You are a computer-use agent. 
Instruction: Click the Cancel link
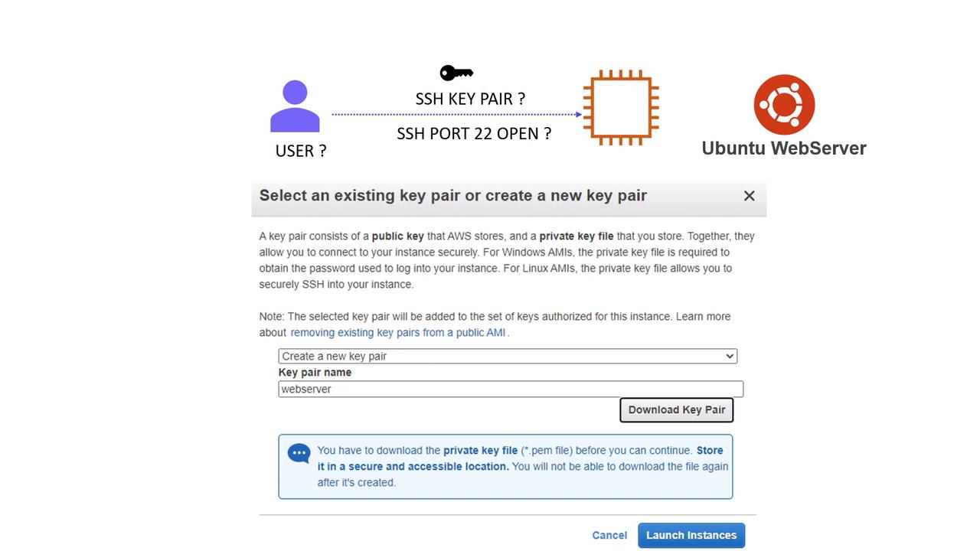click(x=609, y=535)
